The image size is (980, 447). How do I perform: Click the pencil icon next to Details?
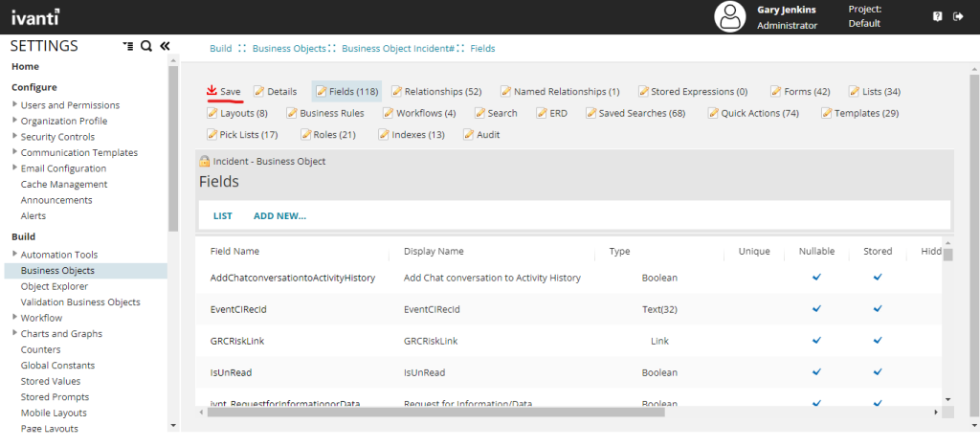click(x=259, y=91)
